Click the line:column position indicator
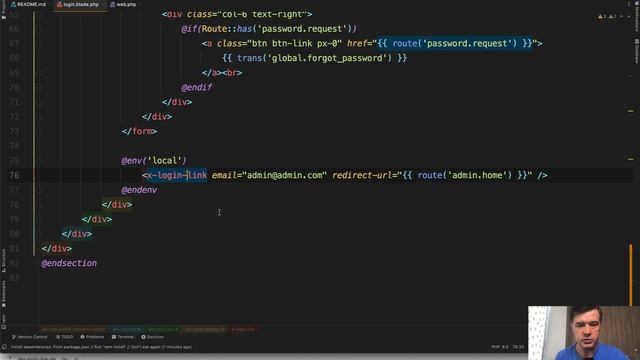 518,347
